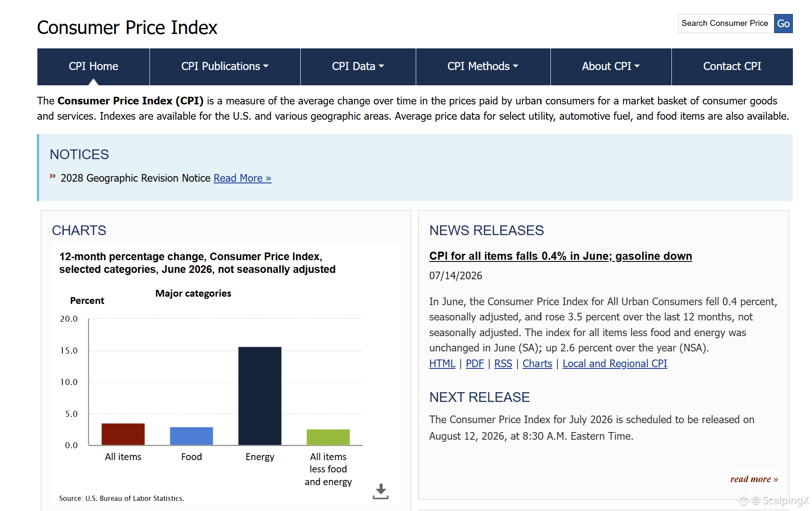This screenshot has height=511, width=812.
Task: Expand the CPI Methods dropdown menu
Action: click(483, 67)
